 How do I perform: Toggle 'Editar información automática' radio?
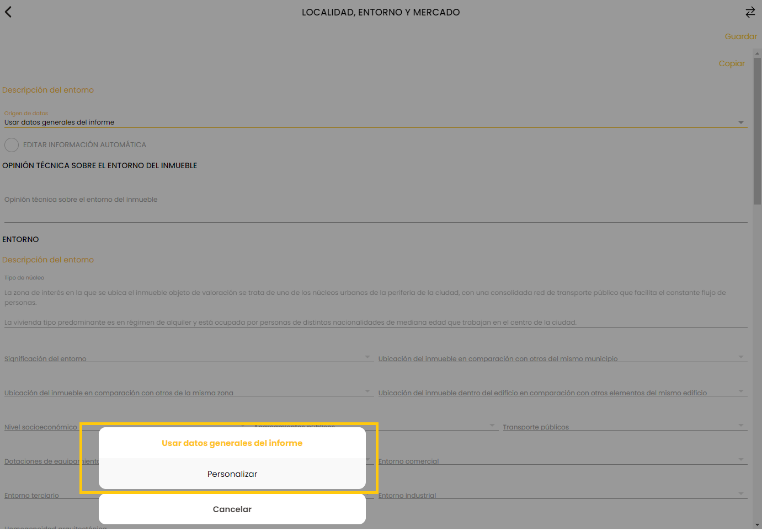click(x=12, y=145)
